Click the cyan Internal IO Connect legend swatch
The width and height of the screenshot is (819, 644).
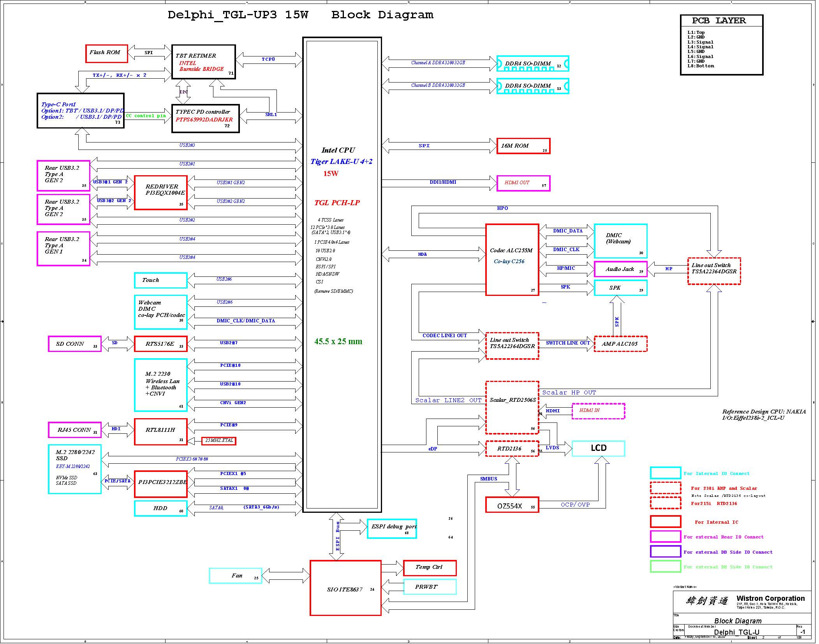coord(666,473)
